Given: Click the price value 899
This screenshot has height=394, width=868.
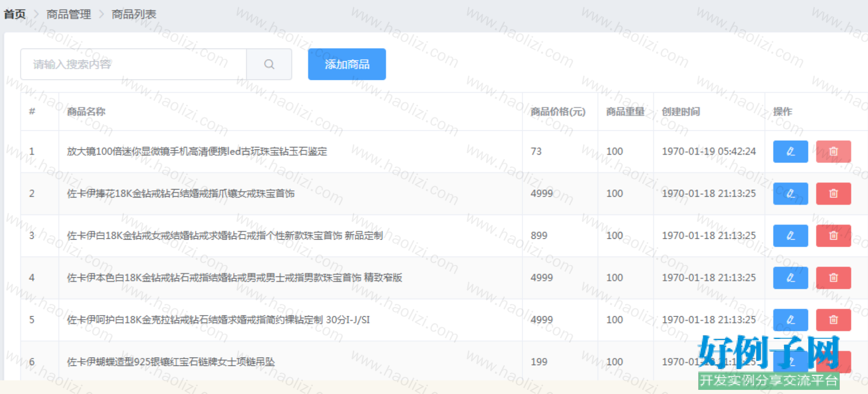Looking at the screenshot, I should click(539, 235).
